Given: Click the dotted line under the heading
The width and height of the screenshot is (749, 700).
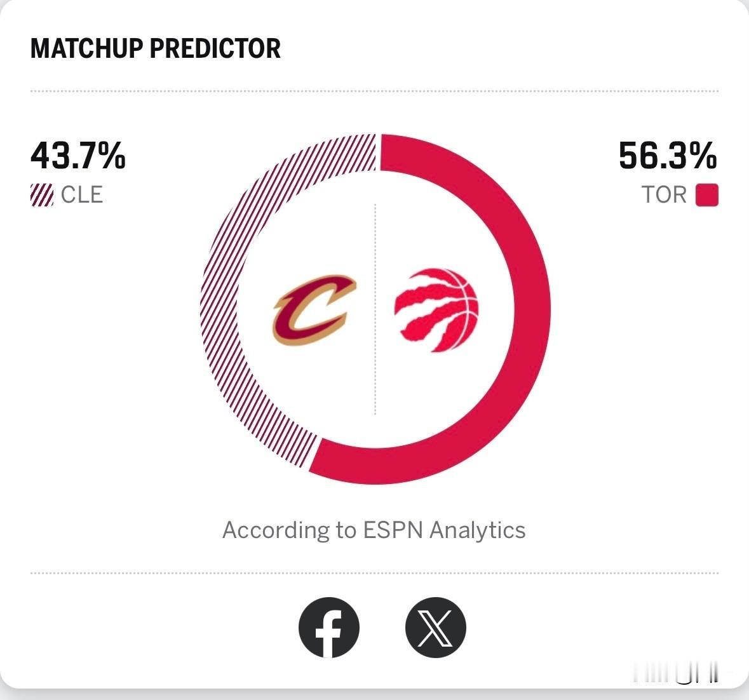Looking at the screenshot, I should click(x=374, y=91).
